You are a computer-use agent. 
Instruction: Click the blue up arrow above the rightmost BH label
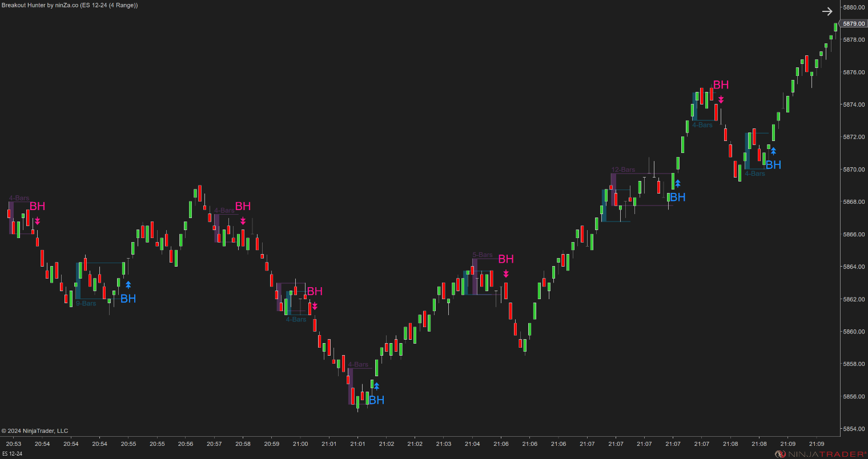click(773, 151)
